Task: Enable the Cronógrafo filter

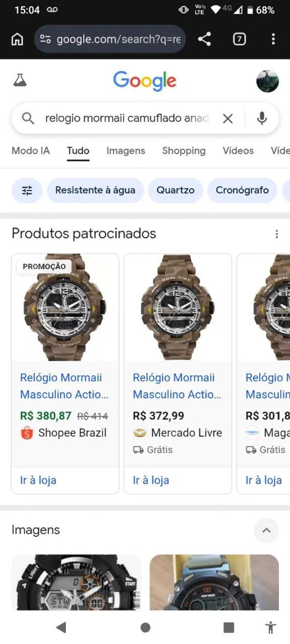Action: point(242,190)
